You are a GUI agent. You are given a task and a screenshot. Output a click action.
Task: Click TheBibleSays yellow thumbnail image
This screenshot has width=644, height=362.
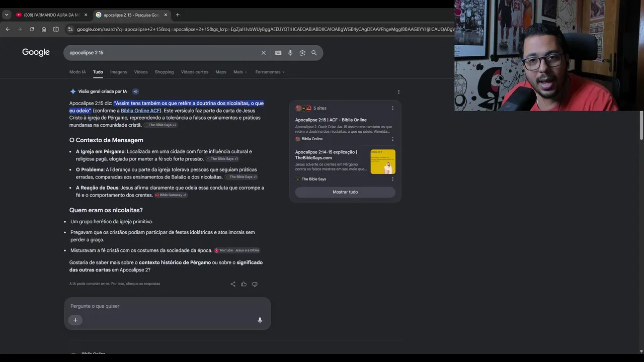tap(383, 162)
